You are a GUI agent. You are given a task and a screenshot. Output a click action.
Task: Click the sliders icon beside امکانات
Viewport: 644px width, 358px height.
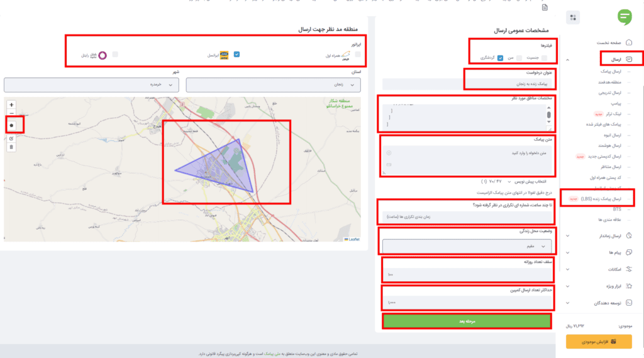tap(629, 269)
